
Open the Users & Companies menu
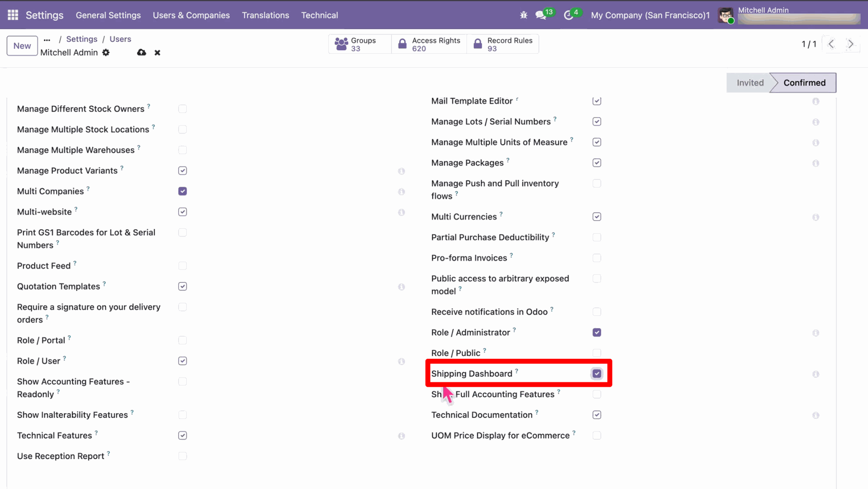click(191, 15)
